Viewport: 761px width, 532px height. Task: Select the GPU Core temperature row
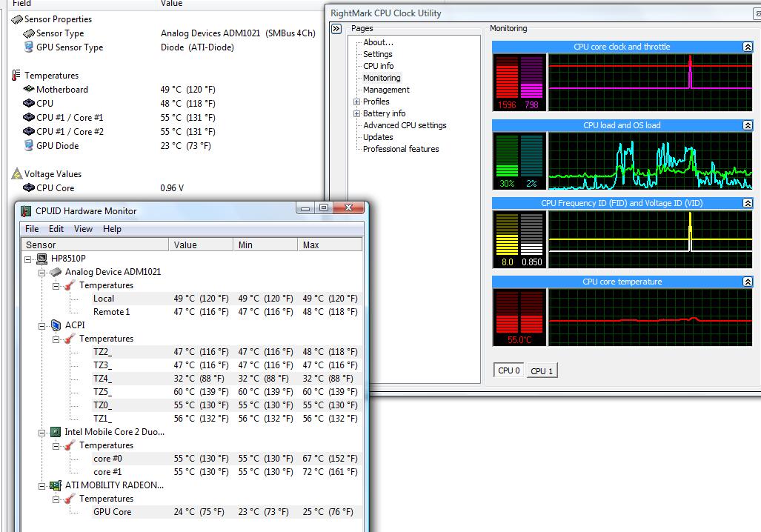pyautogui.click(x=227, y=512)
